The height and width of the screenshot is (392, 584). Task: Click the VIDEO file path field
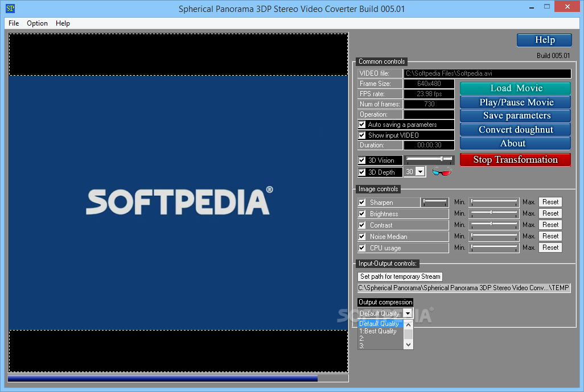(487, 73)
